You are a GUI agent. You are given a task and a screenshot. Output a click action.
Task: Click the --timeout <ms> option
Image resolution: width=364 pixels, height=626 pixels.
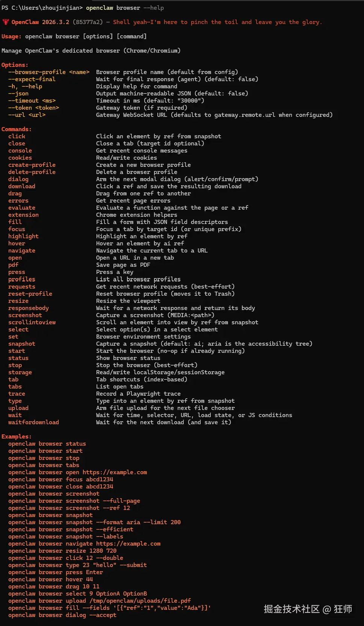click(32, 101)
